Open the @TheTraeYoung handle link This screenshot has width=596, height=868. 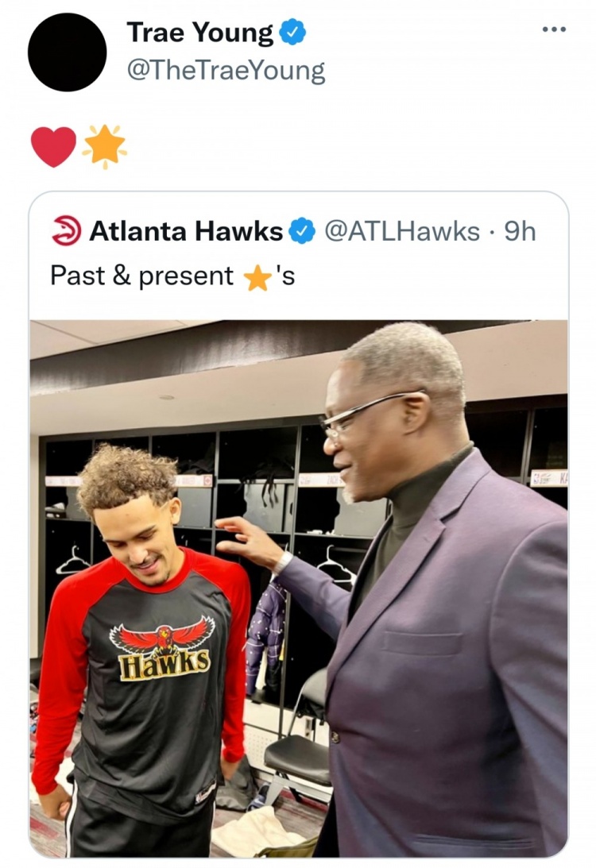[x=226, y=71]
